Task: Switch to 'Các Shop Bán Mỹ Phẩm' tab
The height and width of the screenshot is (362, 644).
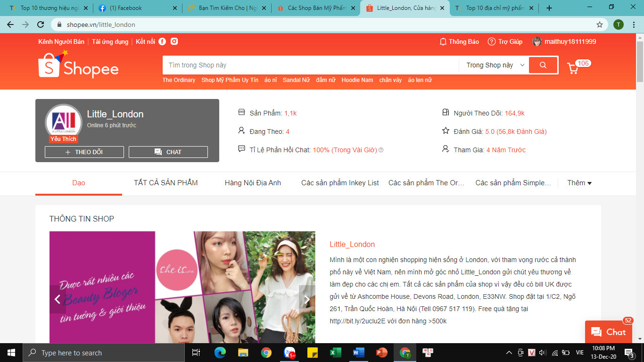Action: pos(315,8)
